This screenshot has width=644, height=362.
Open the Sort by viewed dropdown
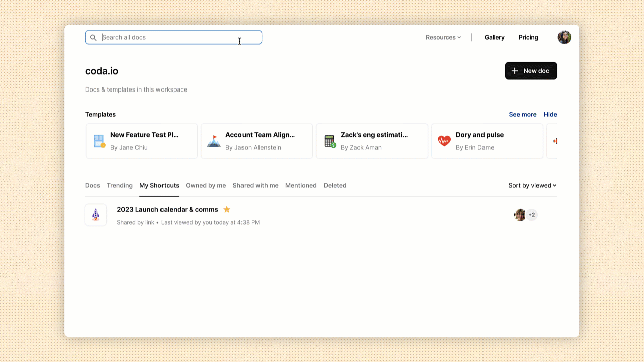[x=532, y=185]
